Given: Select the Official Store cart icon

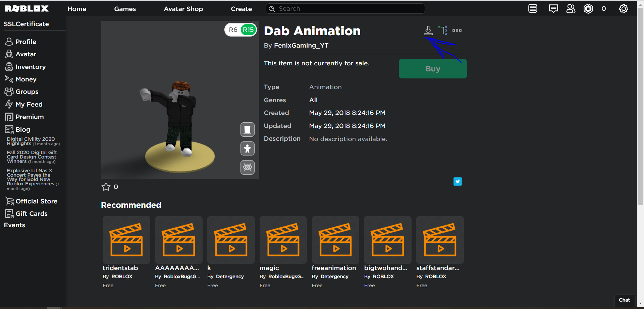Looking at the screenshot, I should point(9,201).
